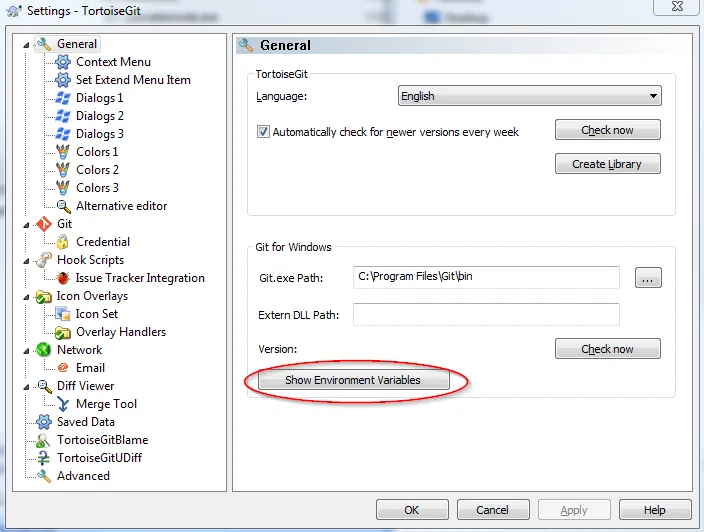Viewport: 704px width, 532px height.
Task: Click the Network globe icon
Action: click(x=44, y=350)
